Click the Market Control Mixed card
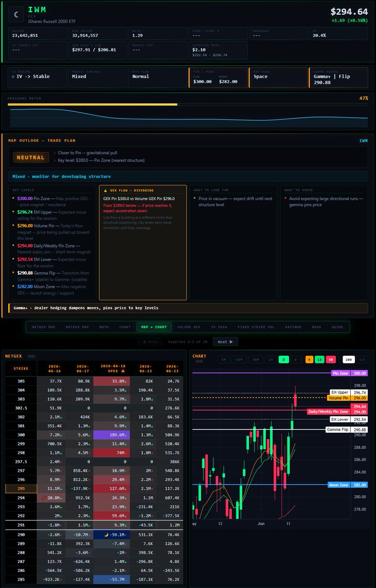 coord(97,77)
